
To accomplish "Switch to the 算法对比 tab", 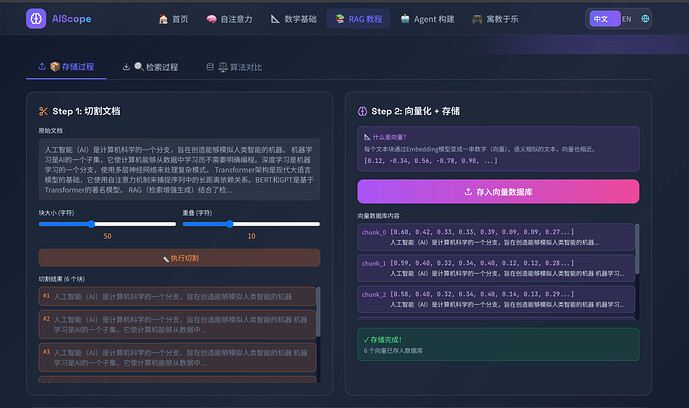I will (234, 67).
